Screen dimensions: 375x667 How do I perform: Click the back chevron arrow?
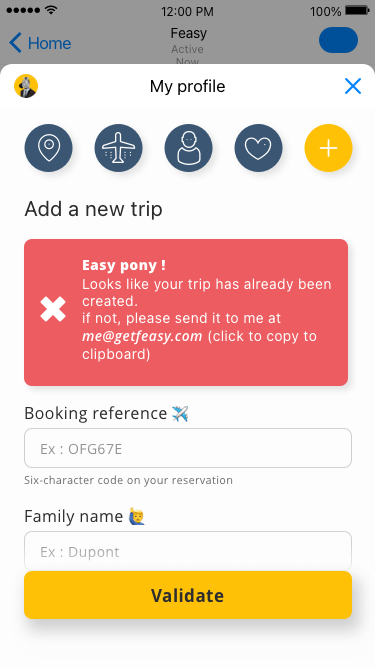15,43
